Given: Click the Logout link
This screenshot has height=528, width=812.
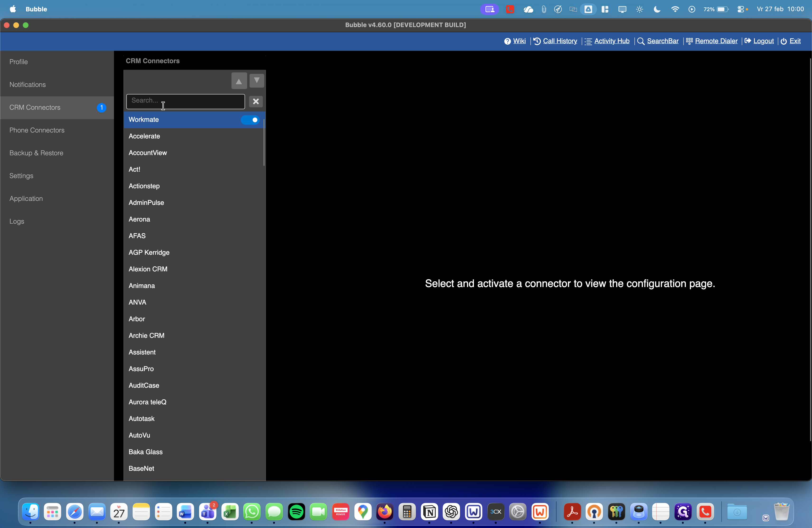Looking at the screenshot, I should 763,41.
